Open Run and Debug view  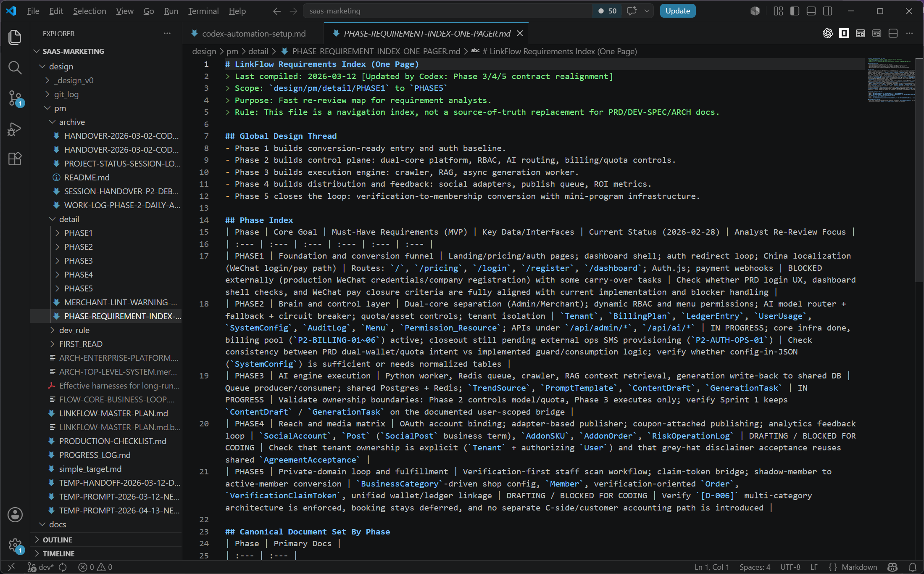point(15,129)
